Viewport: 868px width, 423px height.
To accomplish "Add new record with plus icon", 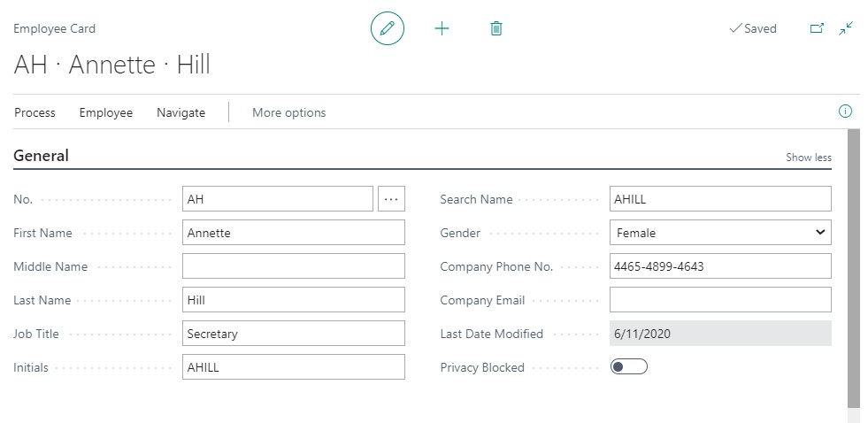I will pos(442,28).
